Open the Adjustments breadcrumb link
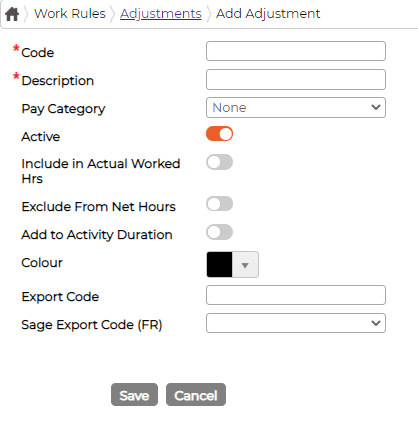The image size is (418, 421). 161,14
